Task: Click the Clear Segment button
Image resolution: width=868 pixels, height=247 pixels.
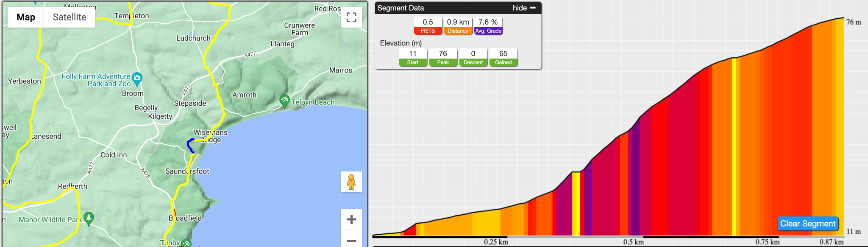Action: coord(808,224)
